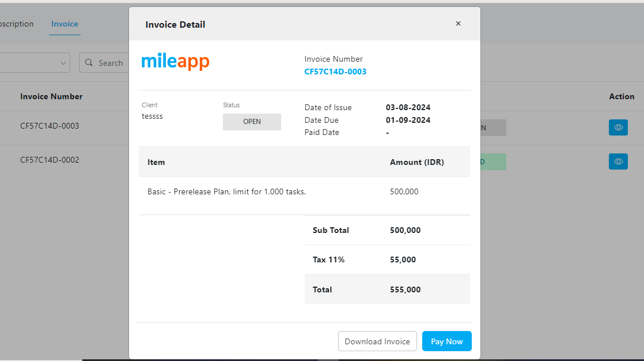Viewport: 644px width, 361px height.
Task: Click the Status badge labeled OPEN inside the modal
Action: tap(252, 122)
